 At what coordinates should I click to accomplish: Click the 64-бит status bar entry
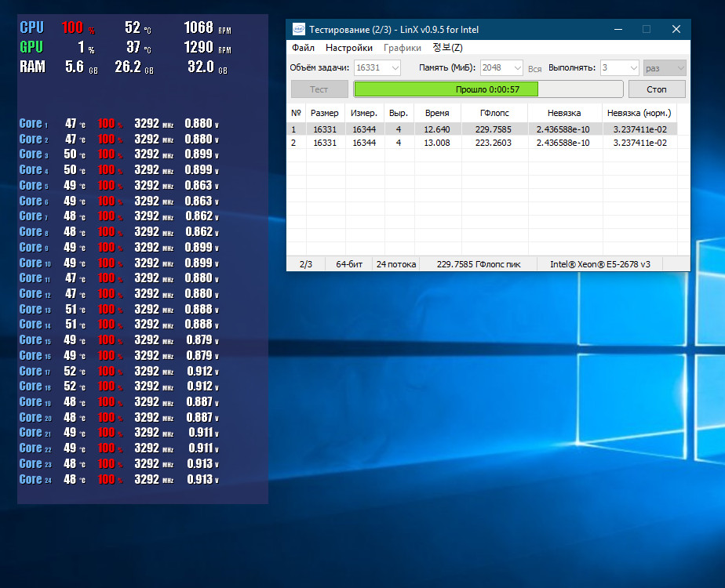tap(349, 264)
